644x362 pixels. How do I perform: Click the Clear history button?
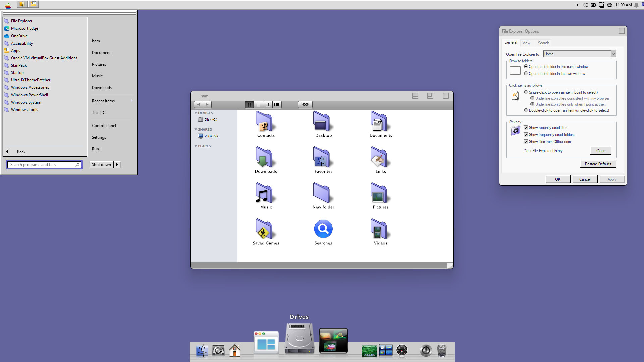(x=600, y=151)
